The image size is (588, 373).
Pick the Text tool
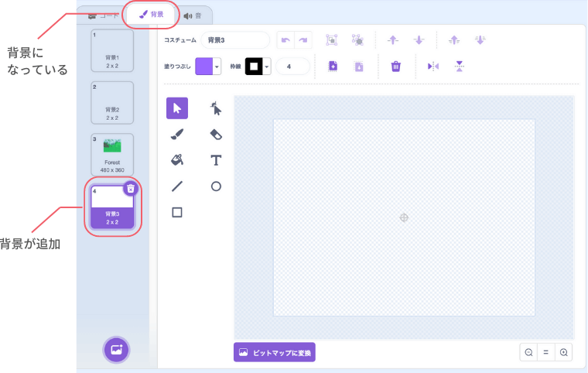click(216, 160)
